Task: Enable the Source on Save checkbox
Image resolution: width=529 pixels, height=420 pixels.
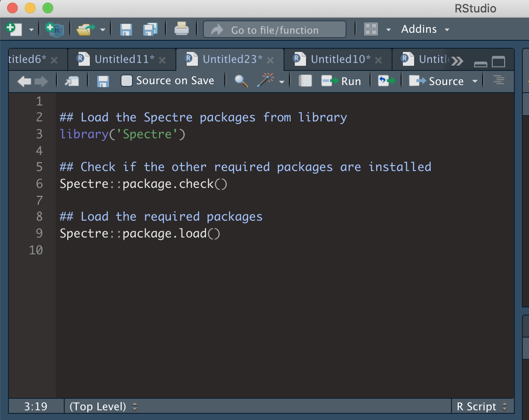Action: click(x=127, y=81)
